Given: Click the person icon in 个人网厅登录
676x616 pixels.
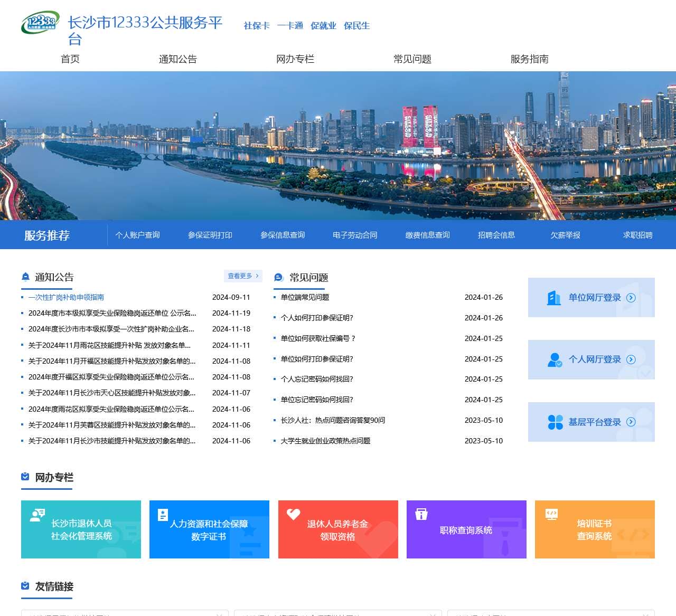Looking at the screenshot, I should click(555, 360).
